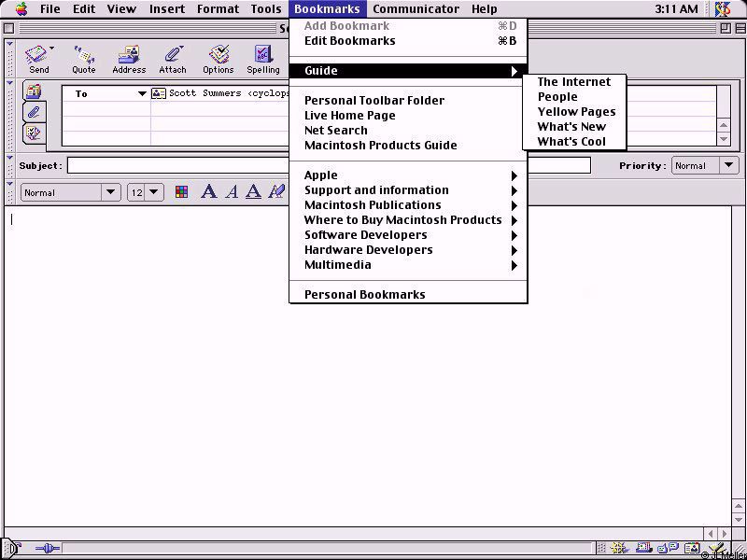Click the horizontal scroll right arrow
Image resolution: width=747 pixels, height=560 pixels.
[725, 534]
